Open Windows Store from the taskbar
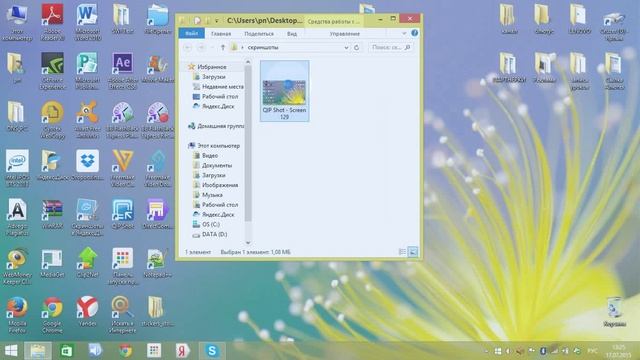This screenshot has height=360, width=640. coord(67,351)
